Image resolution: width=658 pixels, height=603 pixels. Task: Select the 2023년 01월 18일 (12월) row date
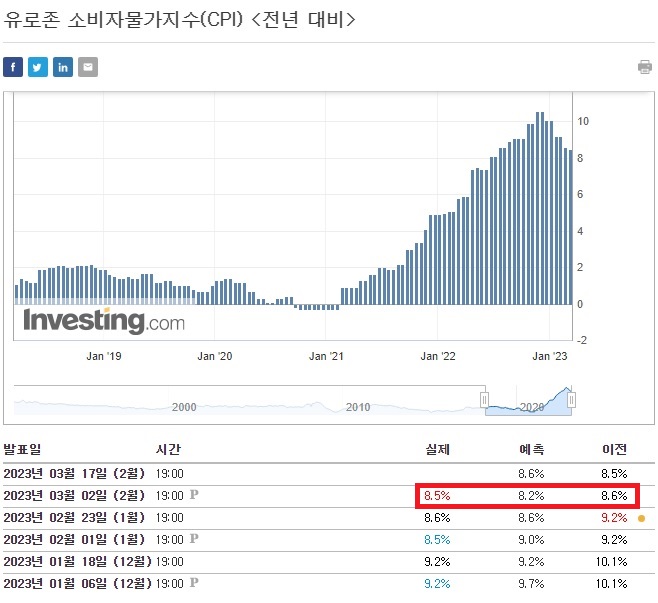(x=78, y=561)
